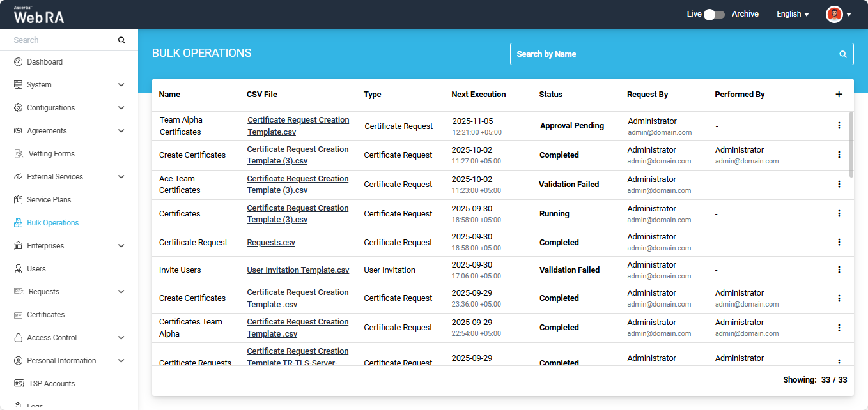Expand the Access Control sidebar section
Viewport: 868px width, 410px height.
[121, 338]
